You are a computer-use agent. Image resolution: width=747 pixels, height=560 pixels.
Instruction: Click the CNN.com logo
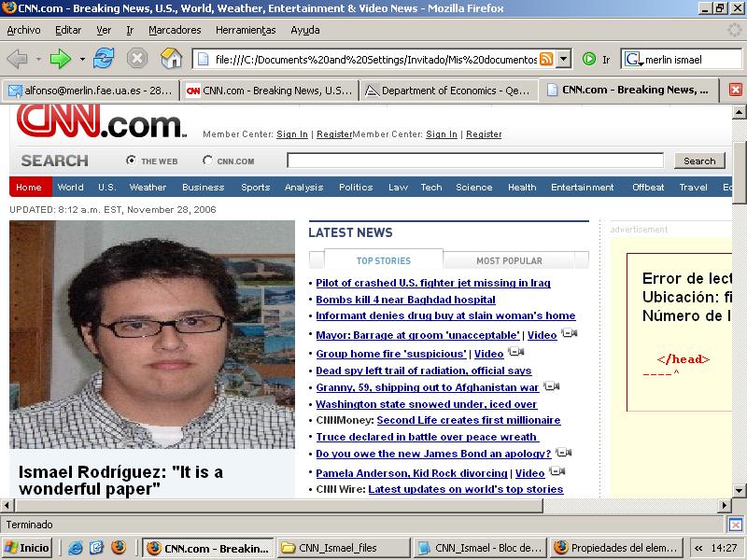point(102,122)
